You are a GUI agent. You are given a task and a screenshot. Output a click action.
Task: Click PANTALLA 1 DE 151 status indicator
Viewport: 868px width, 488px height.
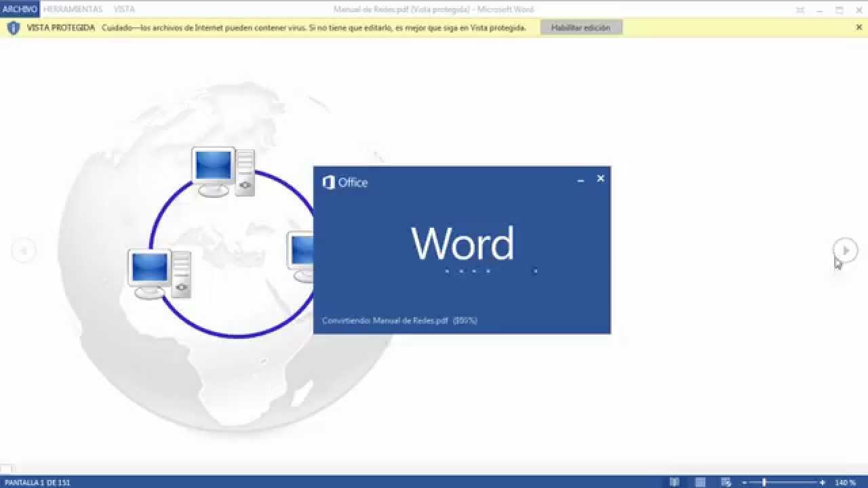(37, 483)
